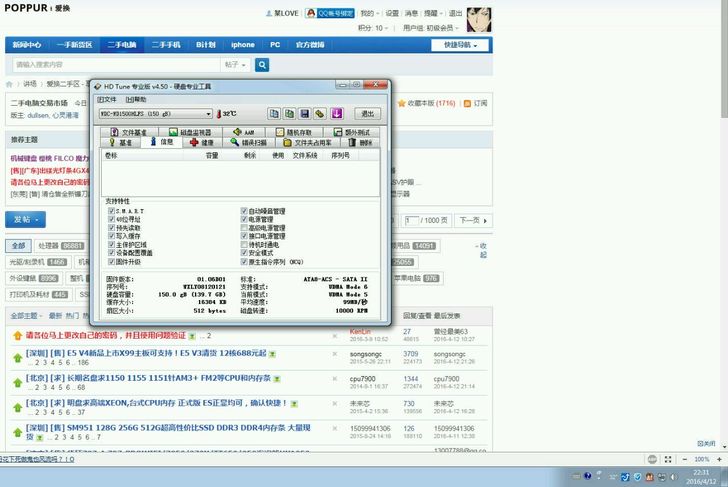The height and width of the screenshot is (487, 728).
Task: Click the zoom-out minus icon beside 100%
Action: (x=684, y=459)
